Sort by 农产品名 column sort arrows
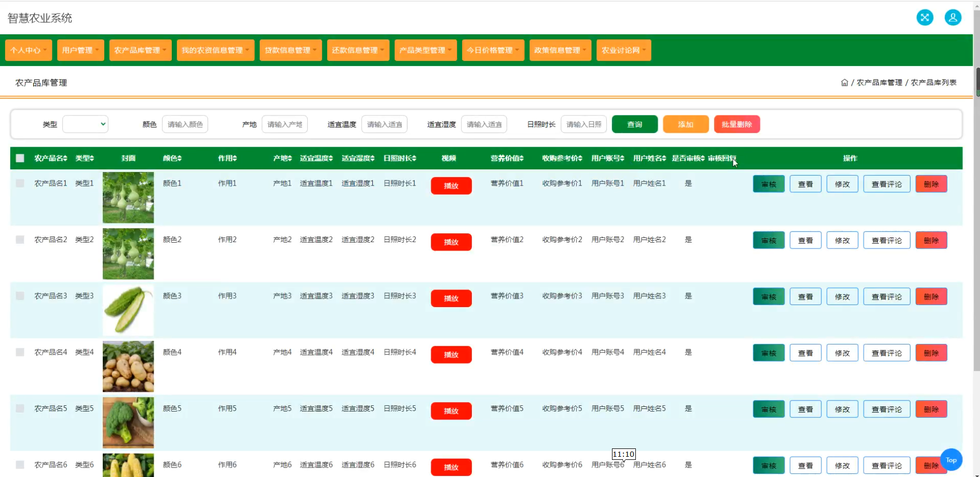Viewport: 980px width, 477px height. pos(66,158)
